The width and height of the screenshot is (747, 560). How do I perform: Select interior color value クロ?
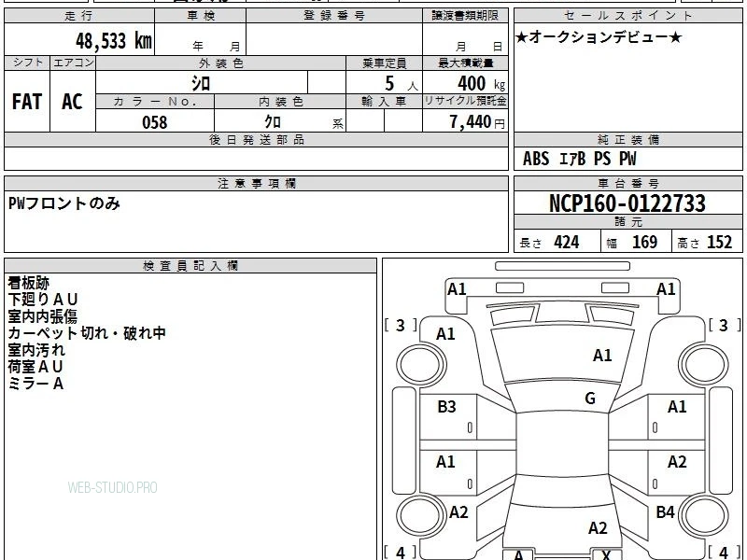click(273, 122)
